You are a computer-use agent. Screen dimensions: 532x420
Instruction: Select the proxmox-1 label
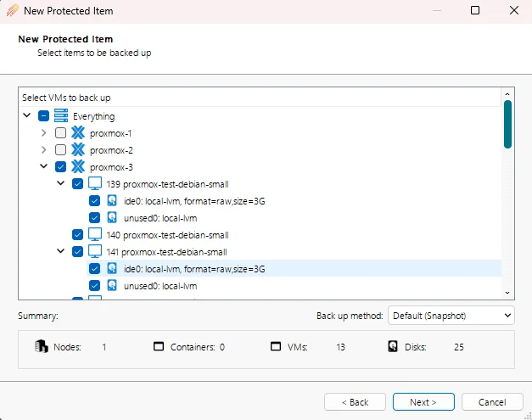pyautogui.click(x=110, y=133)
